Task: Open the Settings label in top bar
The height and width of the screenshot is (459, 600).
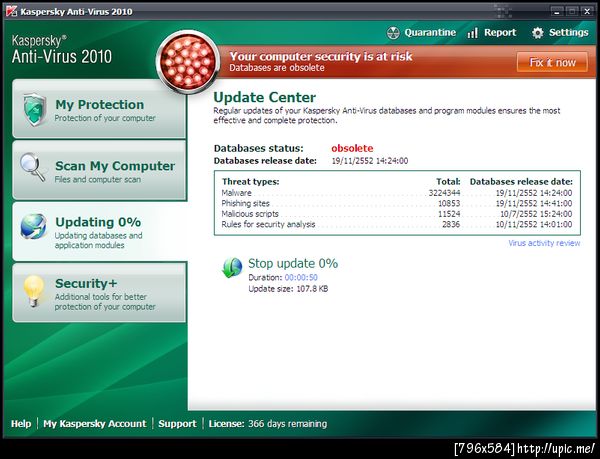Action: (x=569, y=33)
